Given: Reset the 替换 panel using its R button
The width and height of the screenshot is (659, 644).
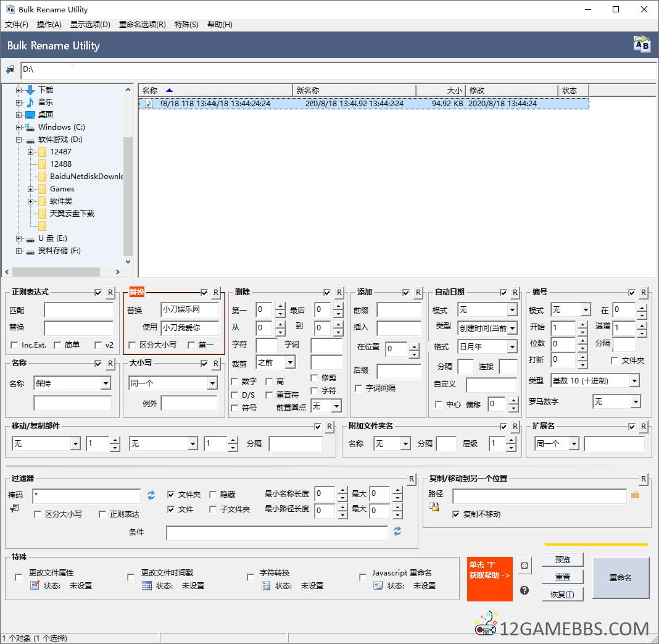Looking at the screenshot, I should coord(215,292).
